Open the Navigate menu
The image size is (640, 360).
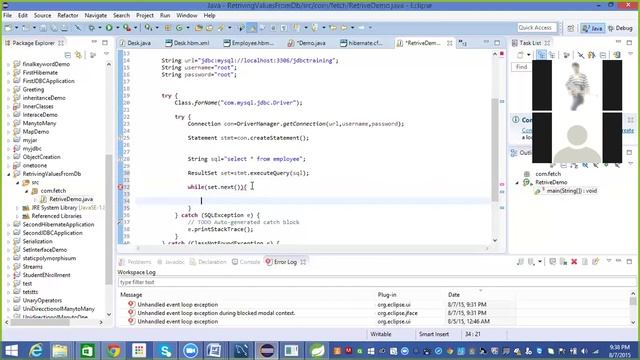click(x=96, y=15)
